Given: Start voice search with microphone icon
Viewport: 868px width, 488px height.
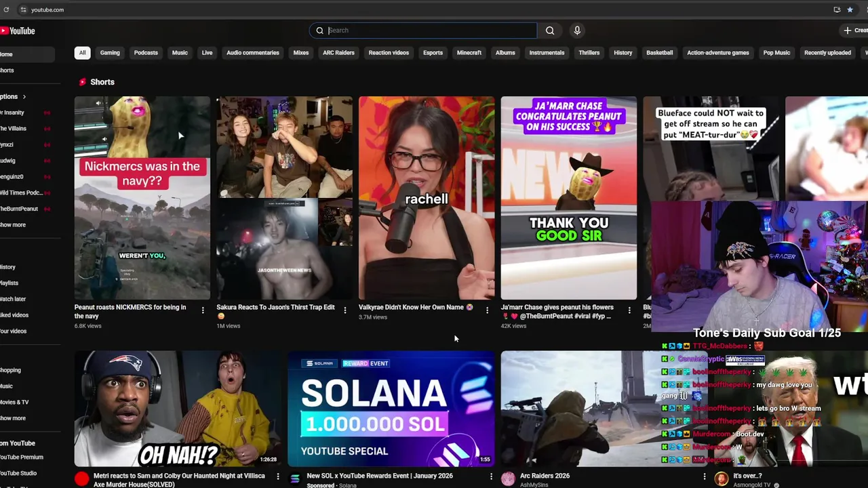Looking at the screenshot, I should tap(577, 30).
